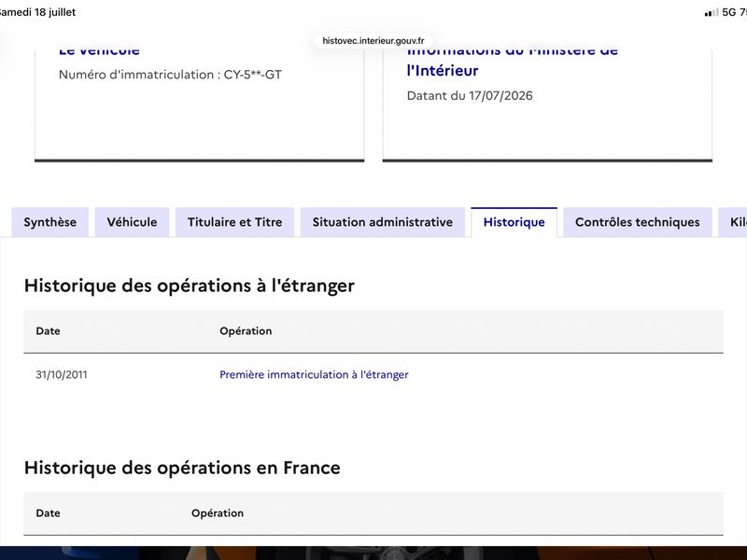Viewport: 747px width, 560px height.
Task: Click Opération header in France operations table
Action: pyautogui.click(x=218, y=513)
